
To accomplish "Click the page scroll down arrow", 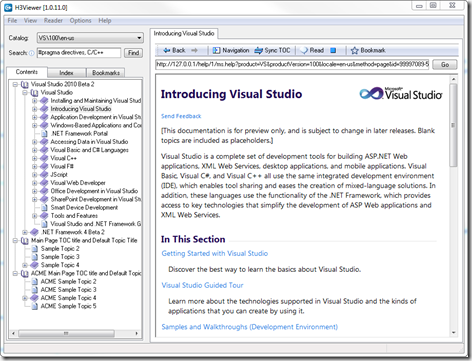I will pyautogui.click(x=453, y=332).
